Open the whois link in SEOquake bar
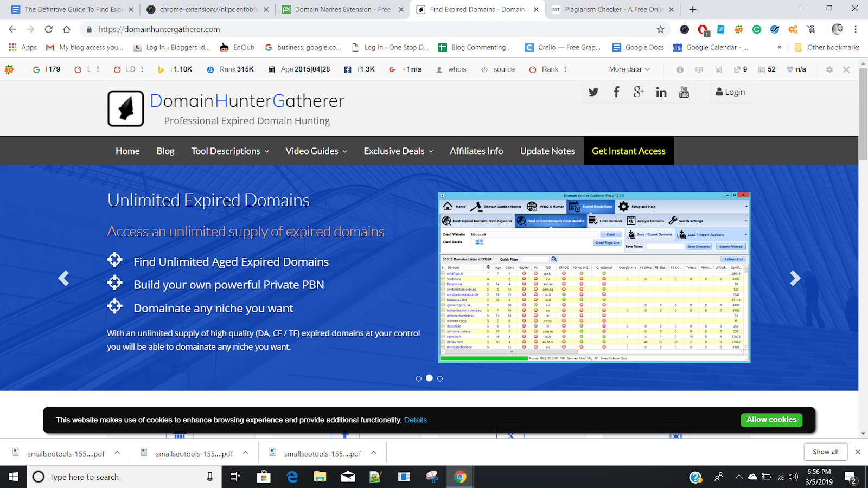This screenshot has height=488, width=868. 451,69
